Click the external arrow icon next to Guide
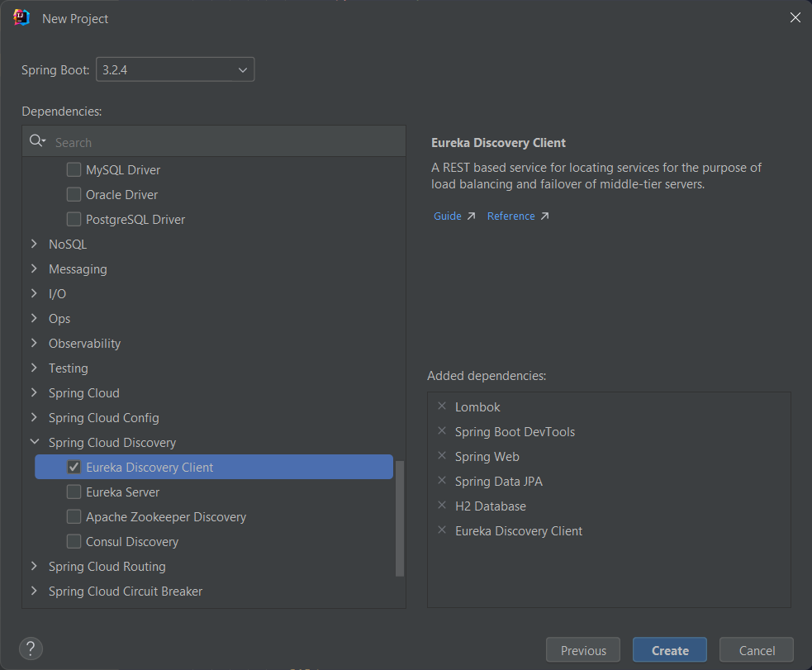 [x=471, y=216]
